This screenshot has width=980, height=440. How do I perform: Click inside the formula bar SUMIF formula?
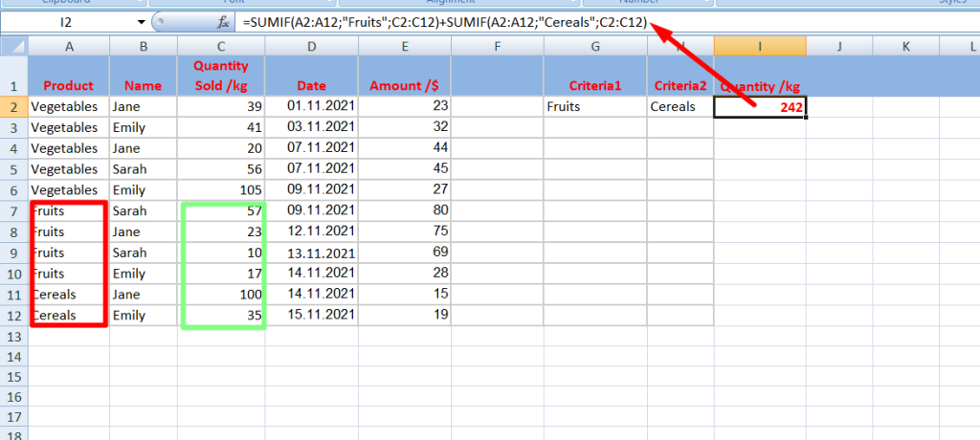click(445, 23)
